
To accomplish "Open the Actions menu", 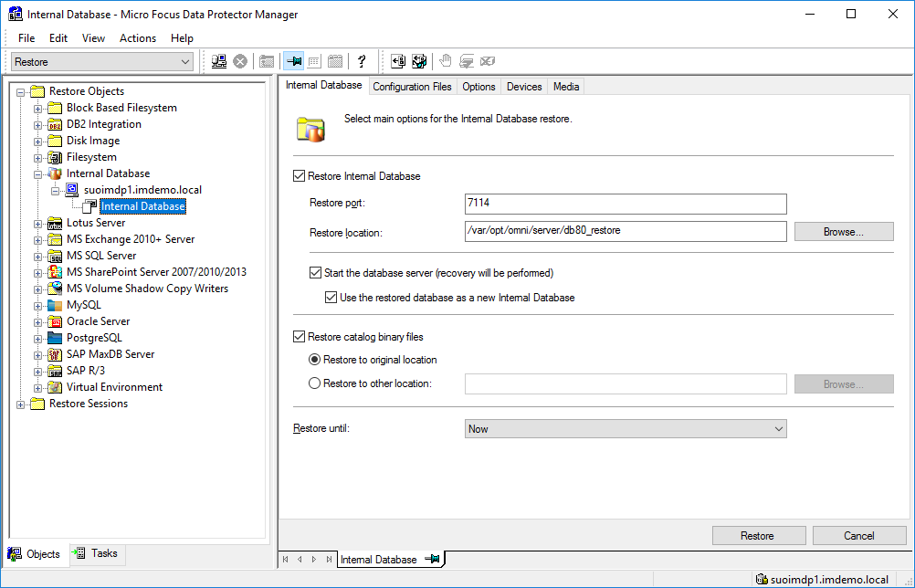I will [x=138, y=38].
